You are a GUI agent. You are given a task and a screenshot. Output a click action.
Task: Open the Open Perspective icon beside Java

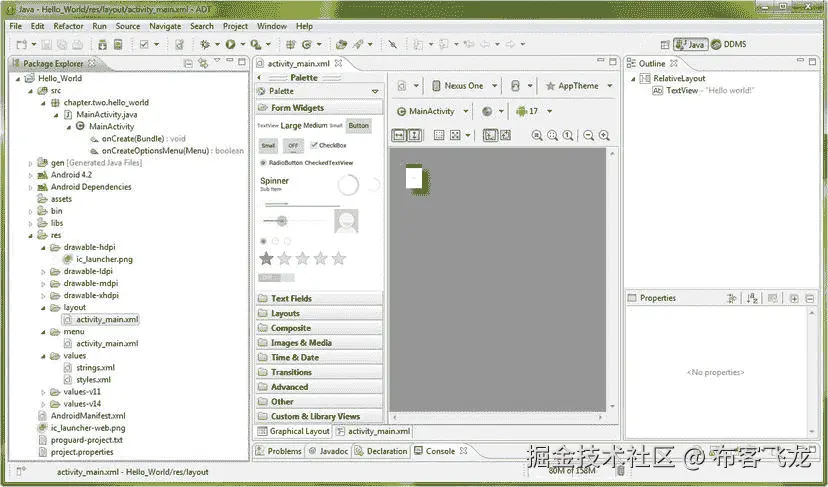click(x=665, y=44)
